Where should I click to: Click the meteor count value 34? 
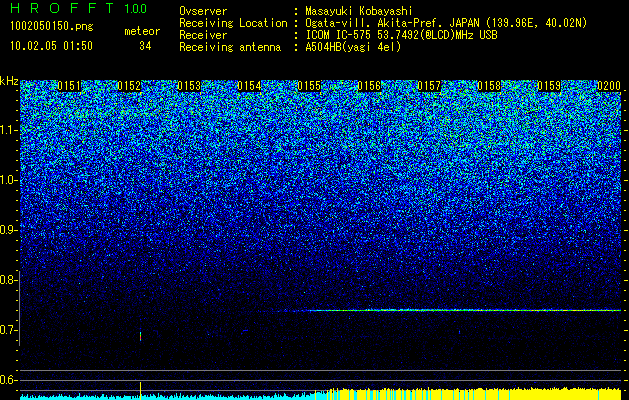click(x=145, y=46)
